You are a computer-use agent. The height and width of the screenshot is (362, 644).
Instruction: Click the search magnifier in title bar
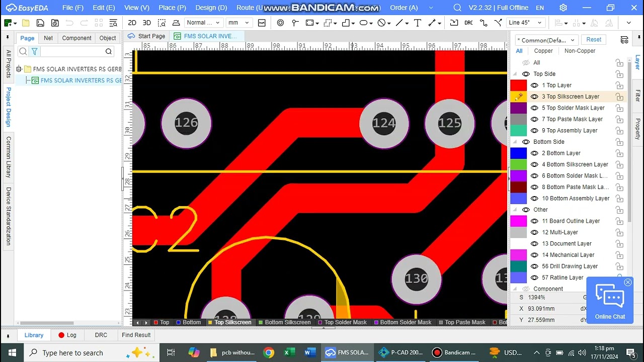click(457, 8)
